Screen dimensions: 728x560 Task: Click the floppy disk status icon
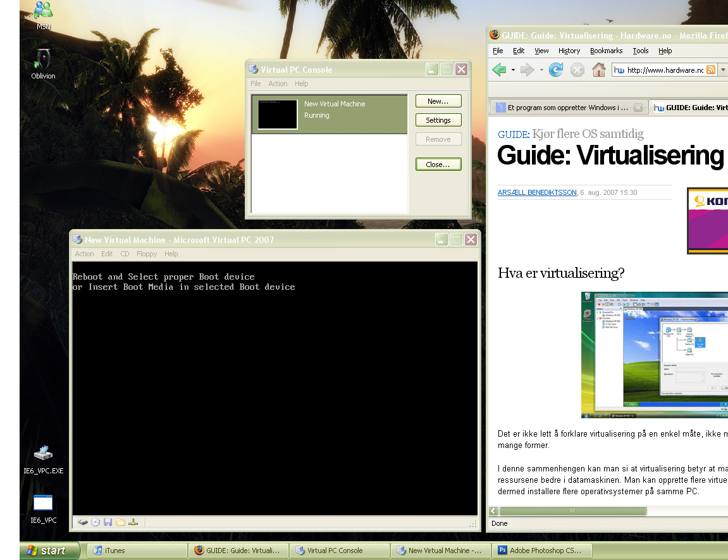[x=108, y=522]
